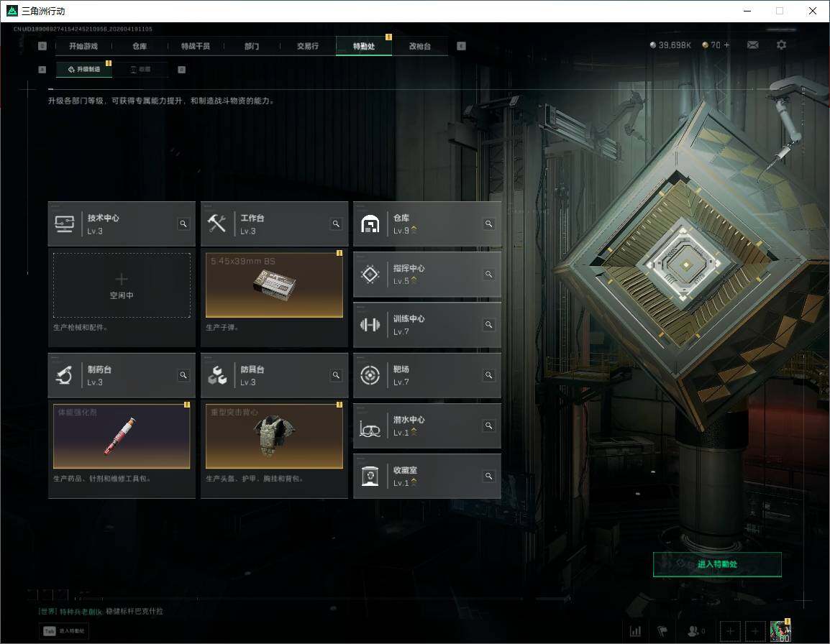View 收藏室 details via magnifier
The image size is (830, 644).
point(488,477)
